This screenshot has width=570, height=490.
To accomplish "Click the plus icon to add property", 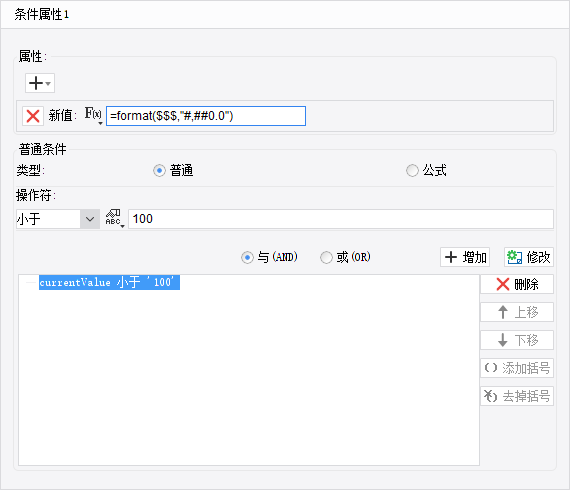I will (36, 83).
